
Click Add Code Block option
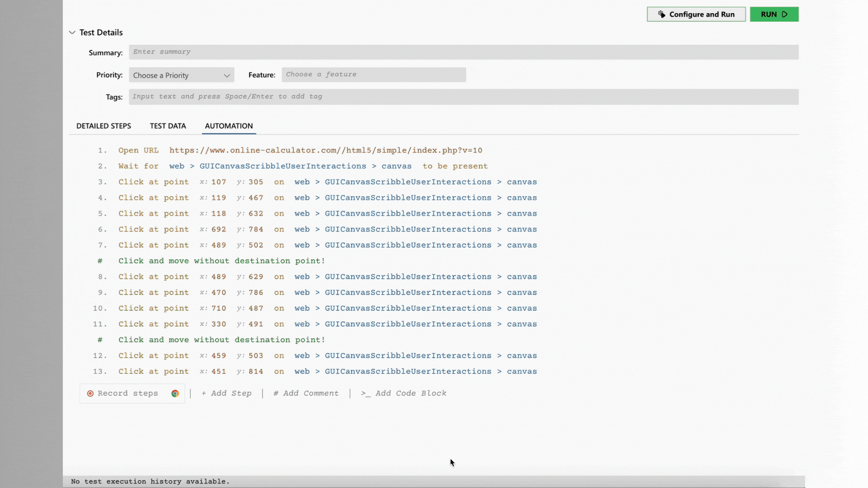coord(404,393)
